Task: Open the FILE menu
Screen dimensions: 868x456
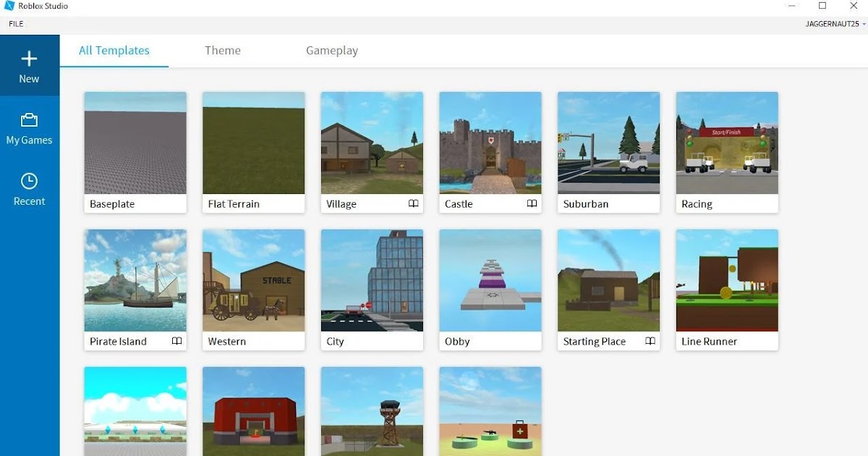Action: tap(16, 24)
